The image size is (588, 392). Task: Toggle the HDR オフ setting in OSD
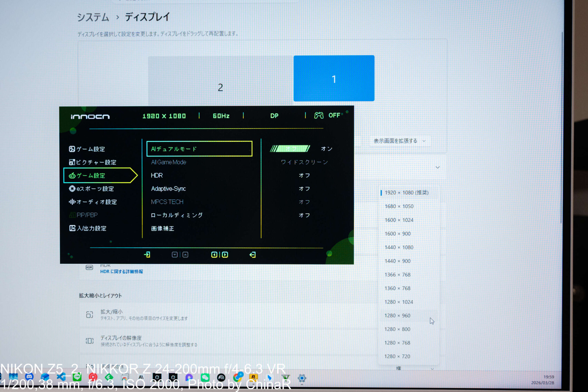coord(304,175)
